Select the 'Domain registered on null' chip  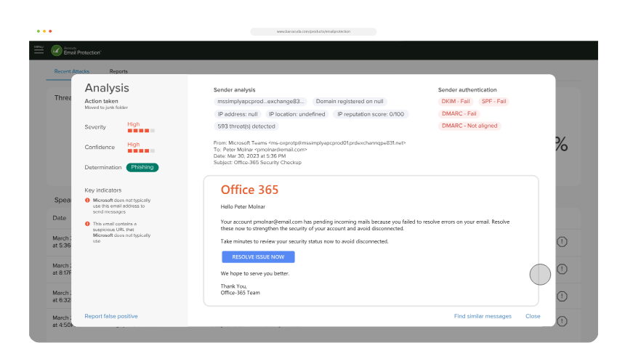350,102
